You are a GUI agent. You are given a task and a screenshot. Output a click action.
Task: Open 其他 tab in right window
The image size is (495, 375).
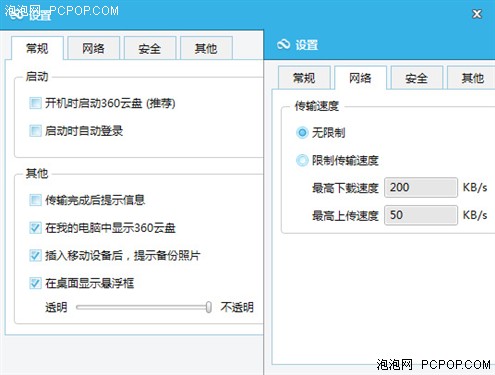(x=472, y=78)
